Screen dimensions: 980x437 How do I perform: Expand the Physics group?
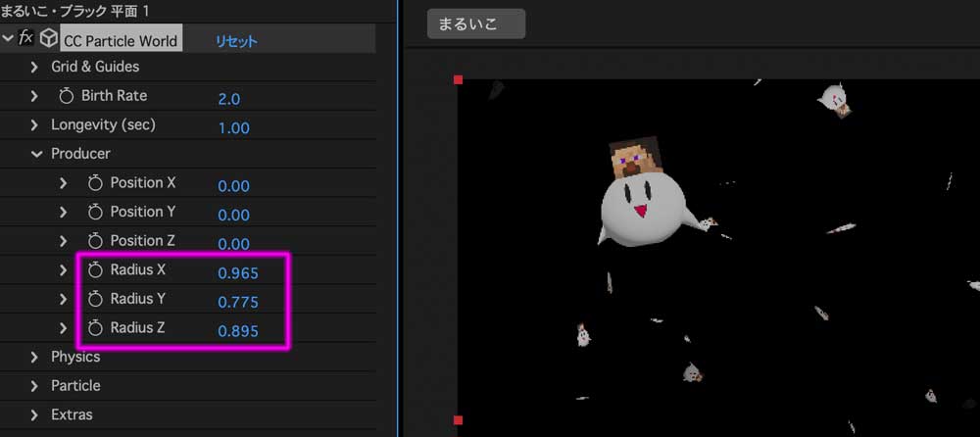35,357
